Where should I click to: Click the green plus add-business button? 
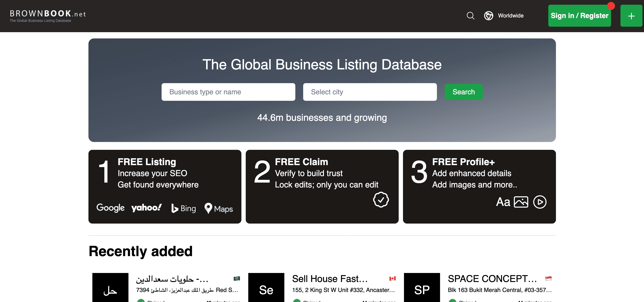[x=631, y=16]
